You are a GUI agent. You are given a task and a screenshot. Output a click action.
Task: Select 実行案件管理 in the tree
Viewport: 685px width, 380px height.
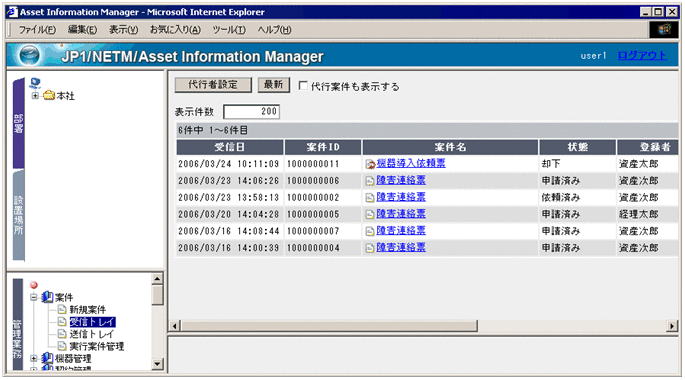(x=97, y=346)
